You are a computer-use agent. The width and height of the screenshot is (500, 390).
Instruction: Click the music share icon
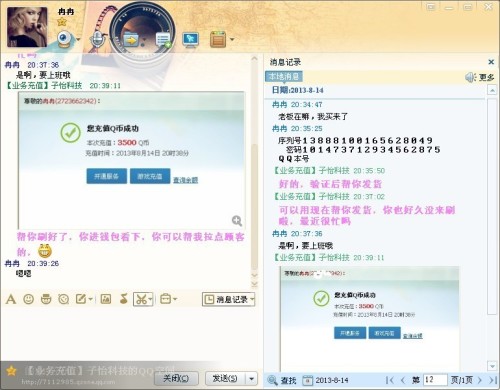pos(124,299)
